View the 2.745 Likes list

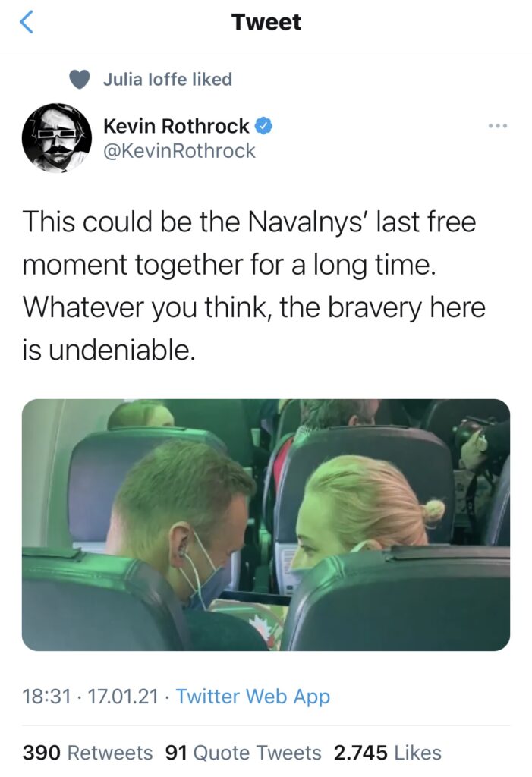pyautogui.click(x=388, y=753)
